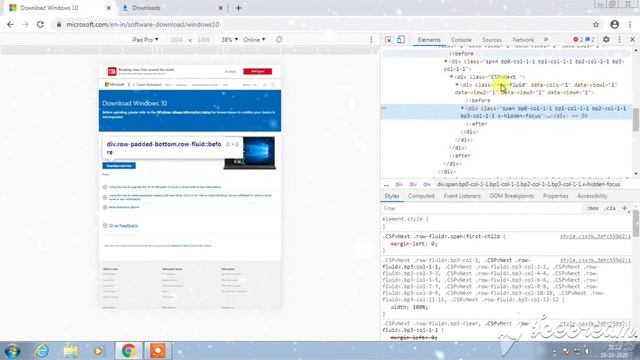The width and height of the screenshot is (640, 360).
Task: Expand the highlighted x-hidden-focus div node
Action: tap(462, 108)
